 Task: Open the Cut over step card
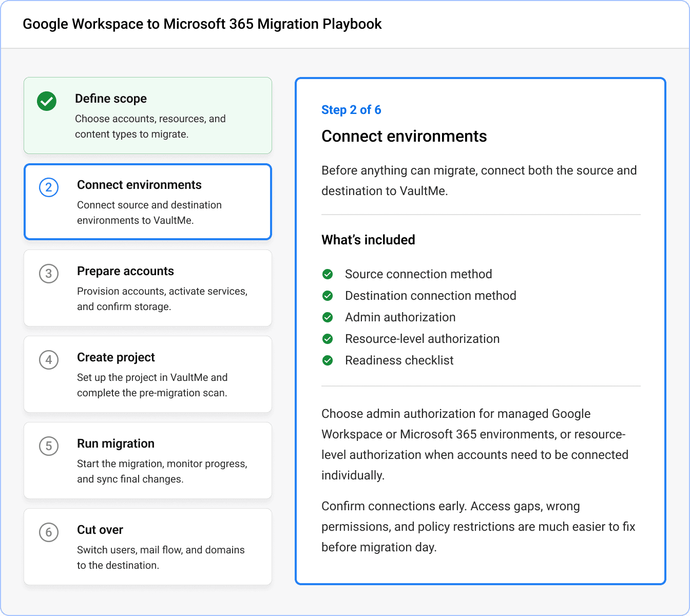point(148,547)
